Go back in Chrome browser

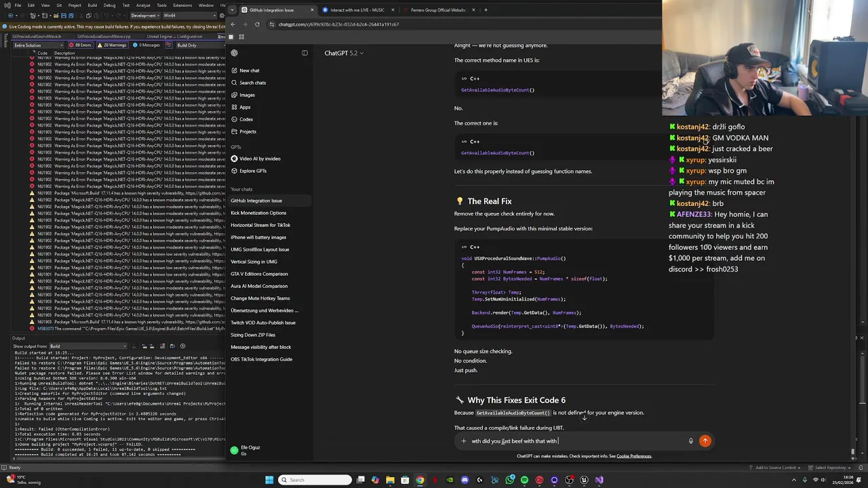click(233, 24)
